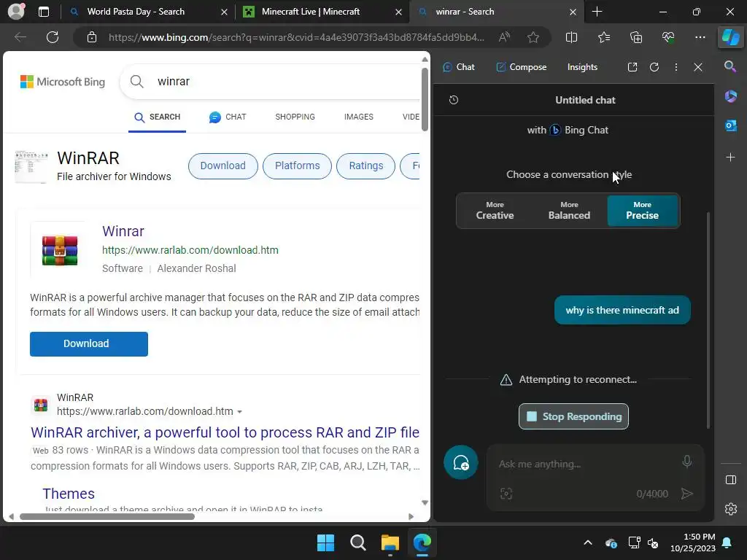Add this page to favorites star

533,37
